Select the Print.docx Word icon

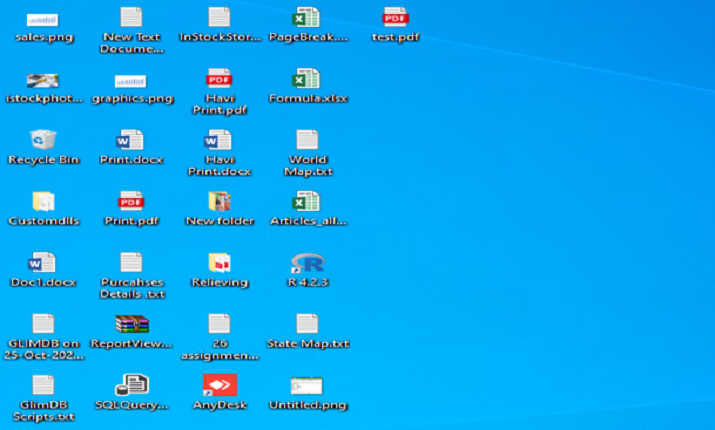pyautogui.click(x=130, y=140)
